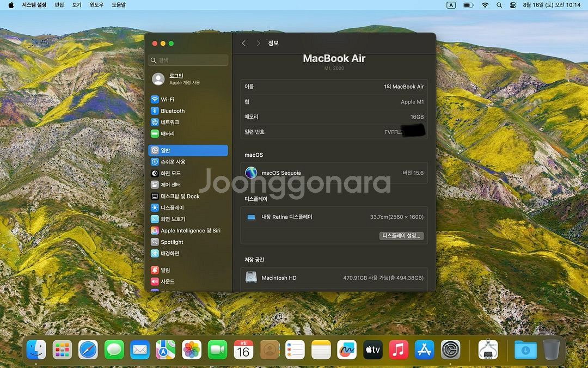Open the Apple menu
Image resolution: width=588 pixels, height=368 pixels.
(x=11, y=5)
